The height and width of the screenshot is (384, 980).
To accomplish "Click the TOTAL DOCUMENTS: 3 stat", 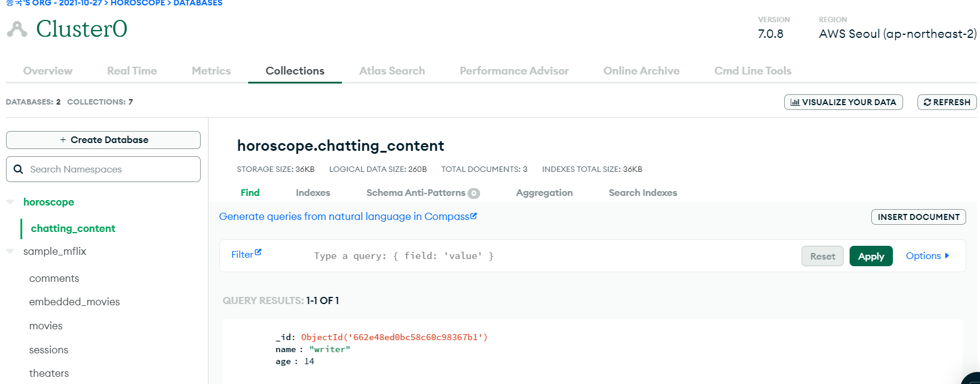I will (x=484, y=169).
